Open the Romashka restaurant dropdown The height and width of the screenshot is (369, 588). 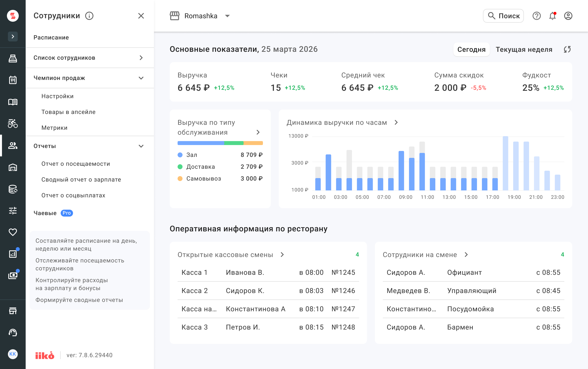click(200, 16)
